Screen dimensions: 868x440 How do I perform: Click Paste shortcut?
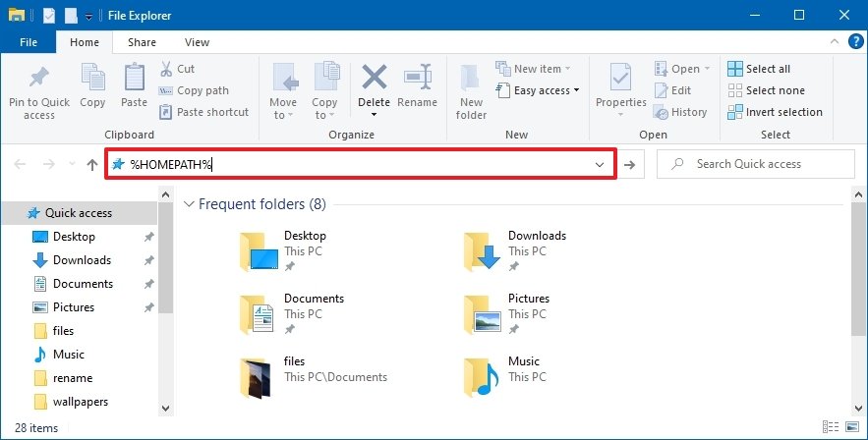coord(203,112)
